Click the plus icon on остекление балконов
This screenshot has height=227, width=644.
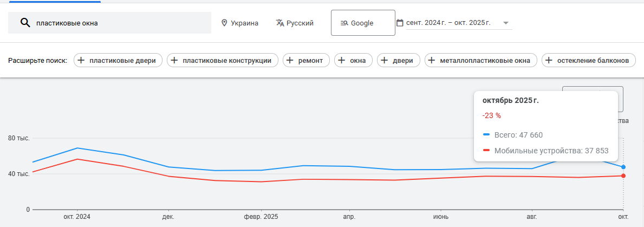[x=549, y=61]
